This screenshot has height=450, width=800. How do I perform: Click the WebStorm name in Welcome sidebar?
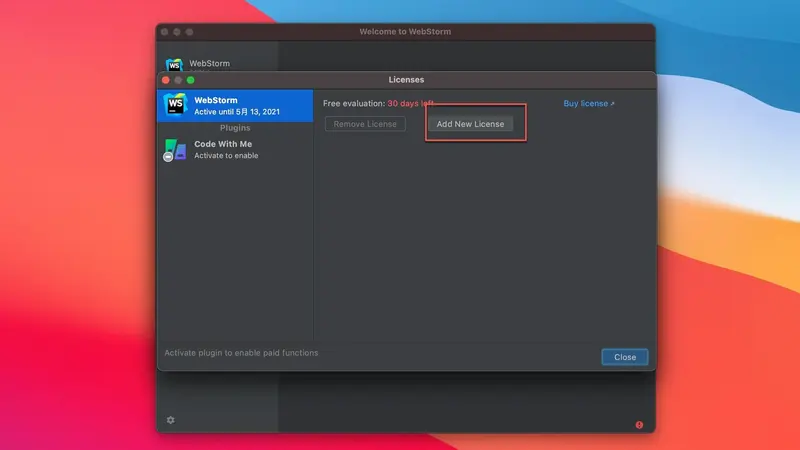tap(209, 63)
